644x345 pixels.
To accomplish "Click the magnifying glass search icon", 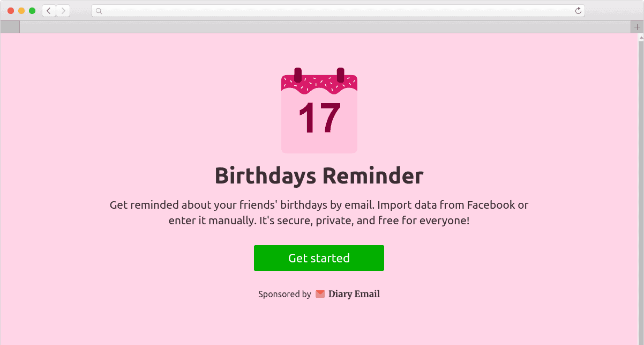I will tap(98, 10).
